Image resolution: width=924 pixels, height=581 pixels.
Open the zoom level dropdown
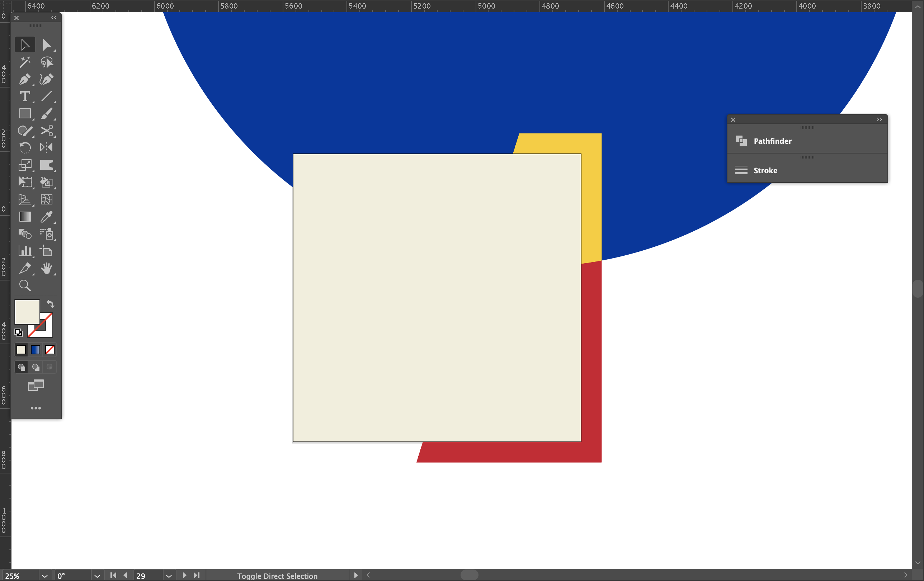click(44, 576)
